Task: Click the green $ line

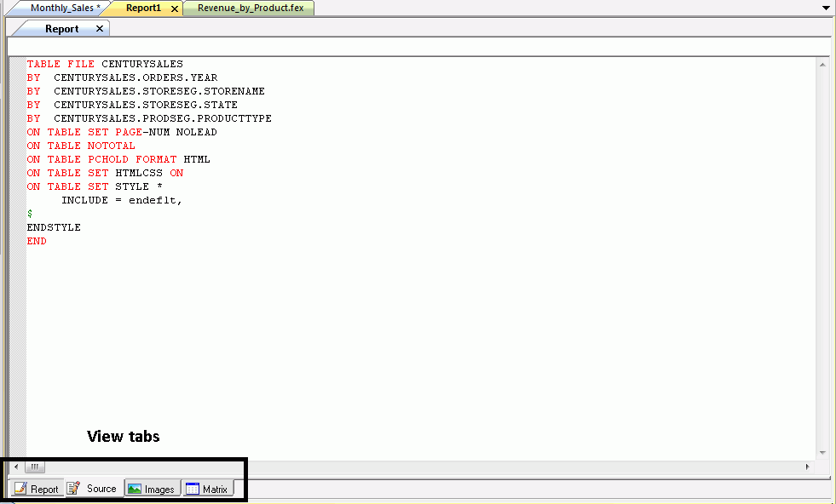Action: (x=30, y=214)
